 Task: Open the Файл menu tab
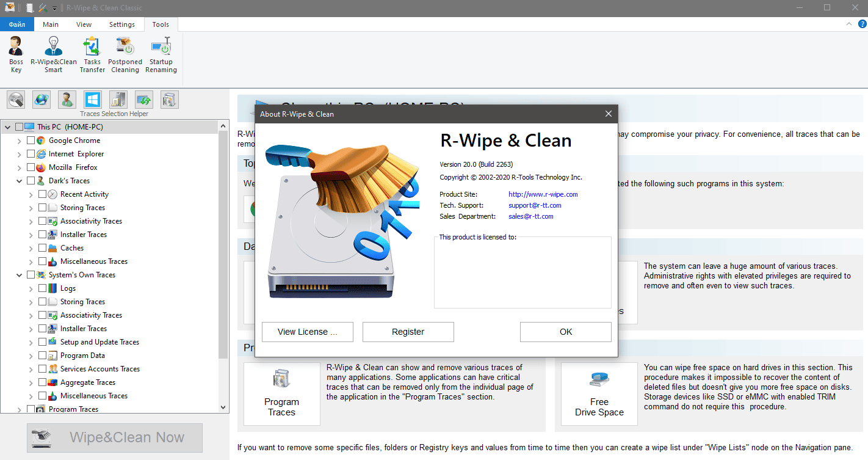[17, 24]
